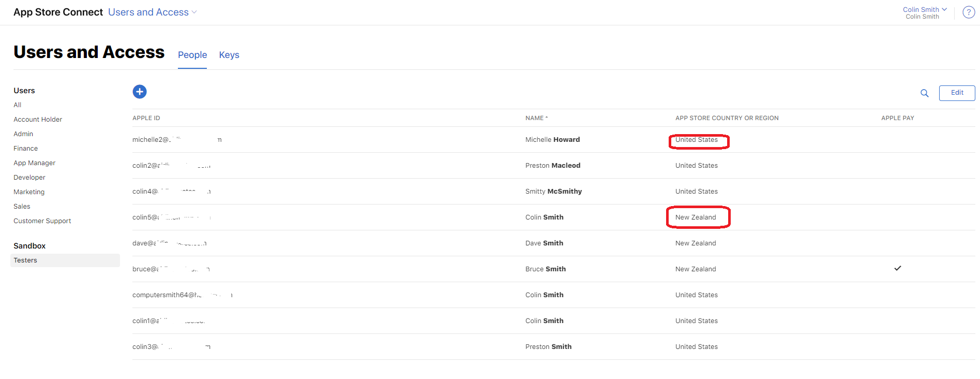Click the blue plus add tester icon
The height and width of the screenshot is (379, 980).
(x=140, y=92)
